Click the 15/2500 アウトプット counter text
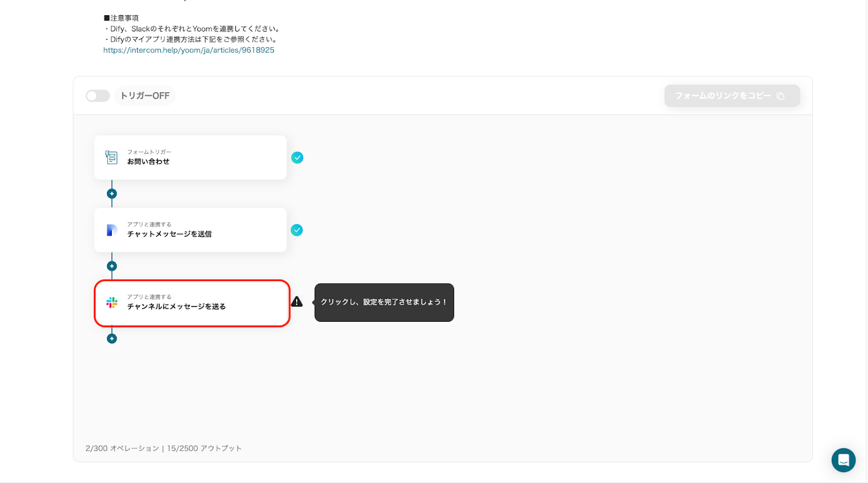The width and height of the screenshot is (868, 483). [205, 448]
